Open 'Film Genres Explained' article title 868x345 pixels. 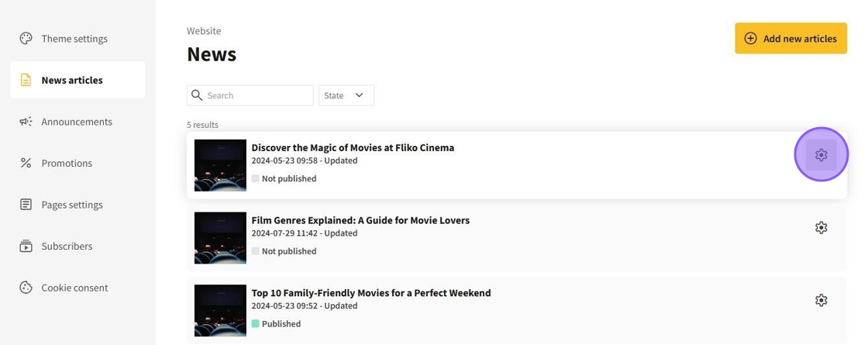pyautogui.click(x=360, y=220)
